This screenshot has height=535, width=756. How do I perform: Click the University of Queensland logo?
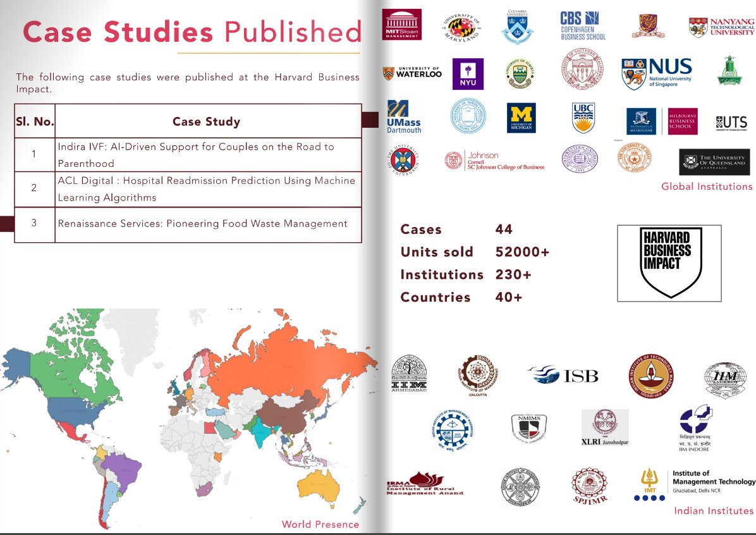(716, 162)
